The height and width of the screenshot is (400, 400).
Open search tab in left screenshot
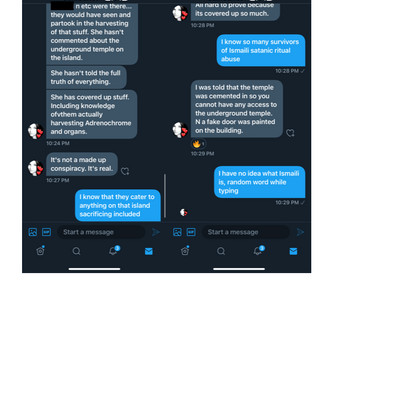(x=76, y=251)
